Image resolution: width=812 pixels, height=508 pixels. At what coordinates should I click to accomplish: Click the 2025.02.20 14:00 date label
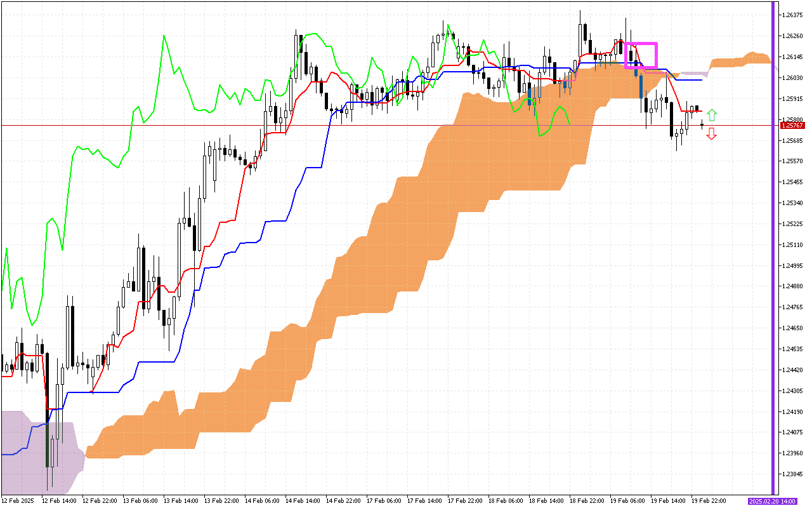(x=772, y=501)
